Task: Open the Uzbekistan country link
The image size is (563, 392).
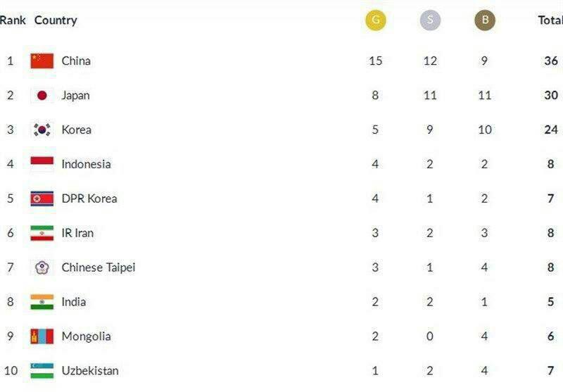Action: coord(90,371)
